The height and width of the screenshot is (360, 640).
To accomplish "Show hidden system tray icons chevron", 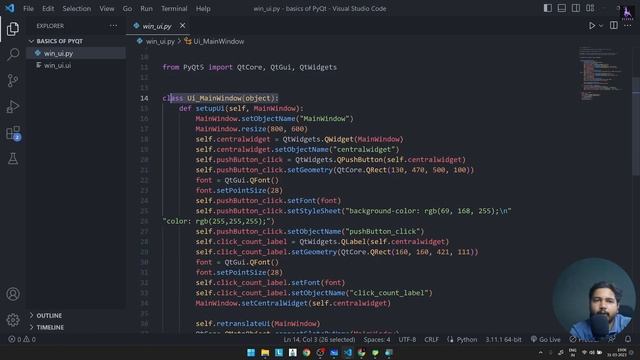I will click(541, 353).
